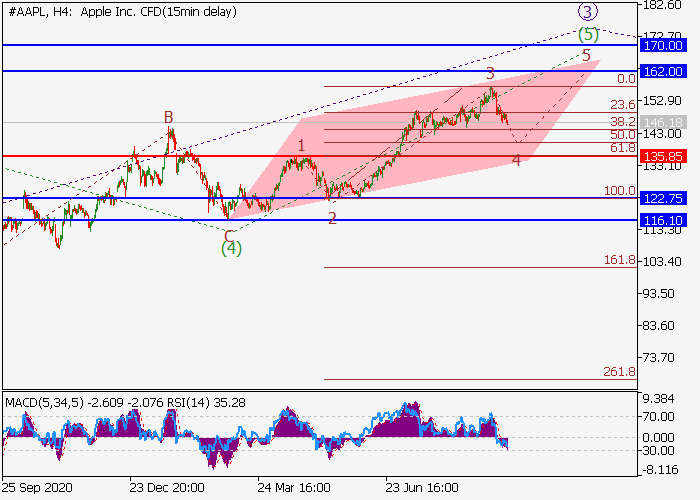Click the brown wave label 2
Viewport: 700px width, 500px height.
(x=332, y=218)
